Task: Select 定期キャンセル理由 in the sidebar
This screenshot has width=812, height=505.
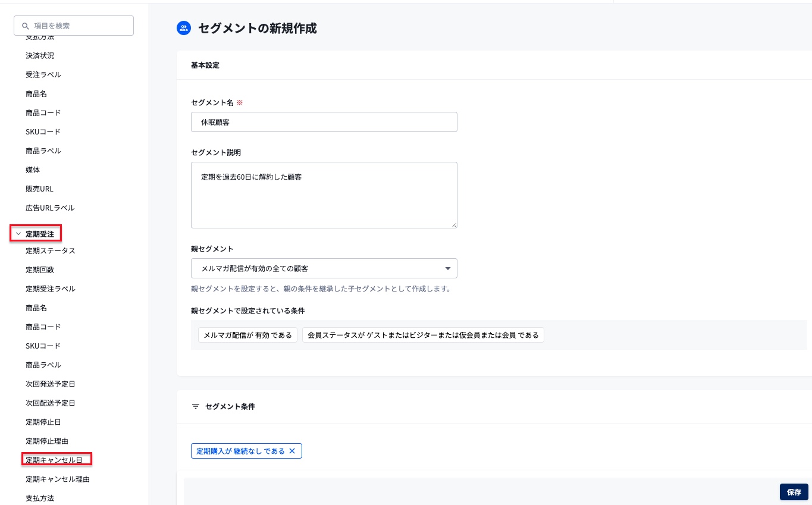Action: [58, 479]
